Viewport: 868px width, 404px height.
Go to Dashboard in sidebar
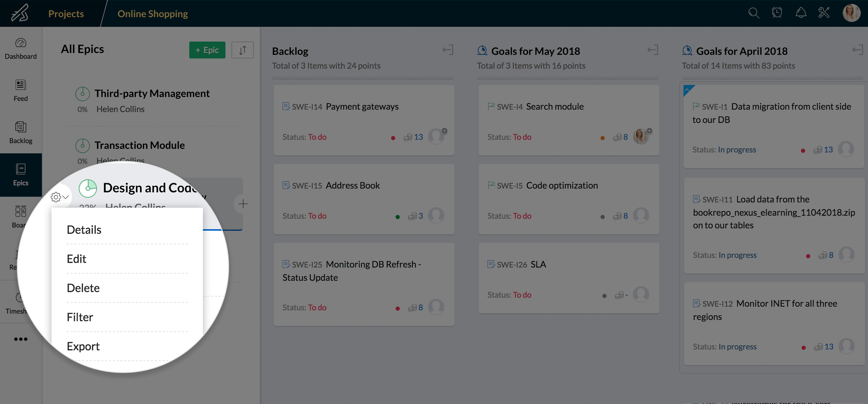pyautogui.click(x=20, y=49)
